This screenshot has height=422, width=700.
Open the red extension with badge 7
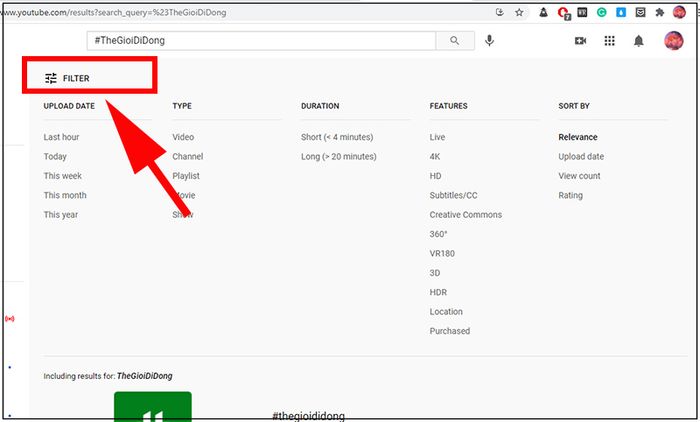pos(564,13)
